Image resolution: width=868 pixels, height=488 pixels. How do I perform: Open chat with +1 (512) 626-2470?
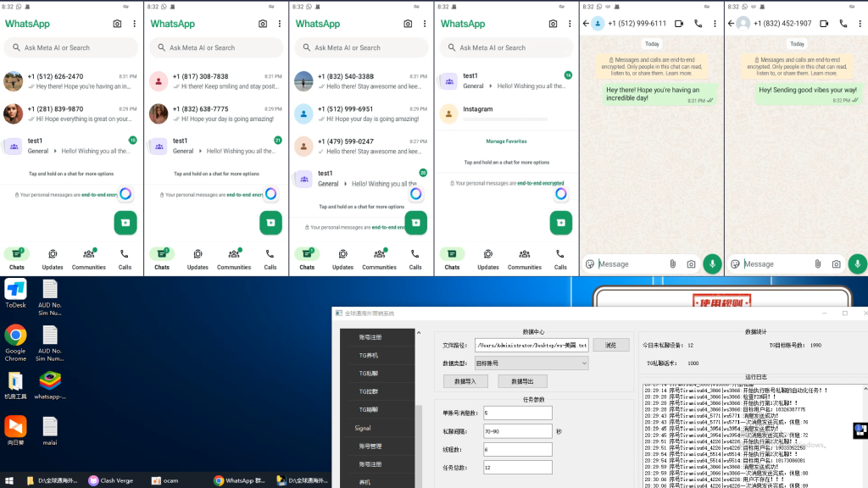click(x=72, y=80)
